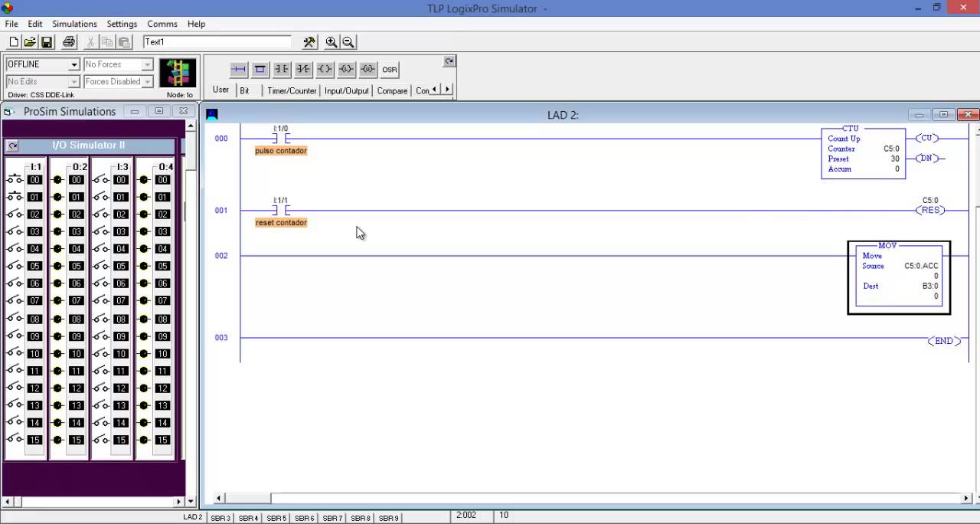The width and height of the screenshot is (980, 524).
Task: Open the OFFLINE mode dropdown
Action: [x=74, y=64]
